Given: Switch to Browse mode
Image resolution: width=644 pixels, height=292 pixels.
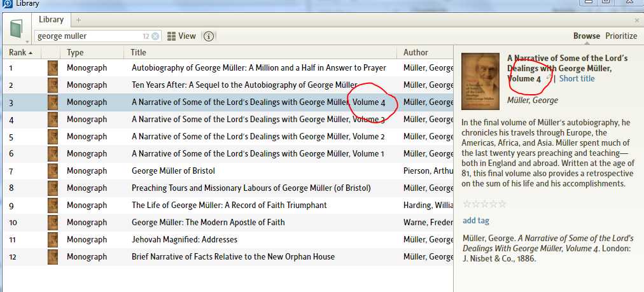Looking at the screenshot, I should point(587,36).
